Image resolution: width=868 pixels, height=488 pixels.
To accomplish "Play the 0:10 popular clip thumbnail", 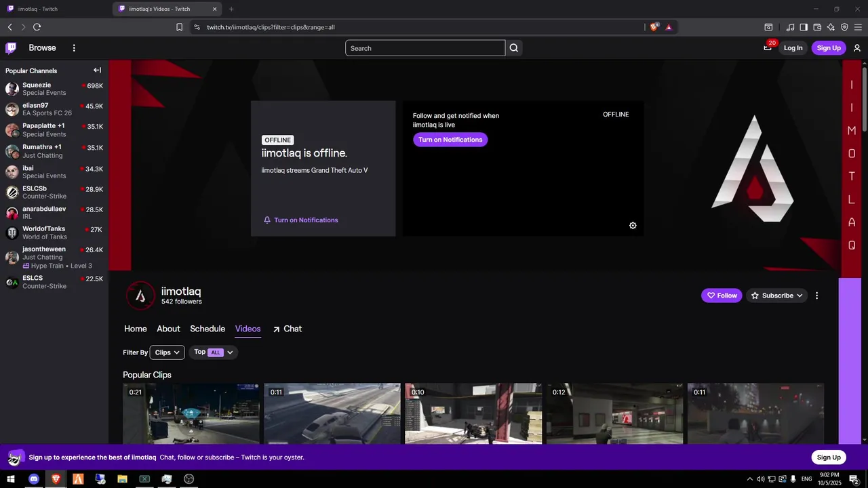I will click(x=473, y=413).
